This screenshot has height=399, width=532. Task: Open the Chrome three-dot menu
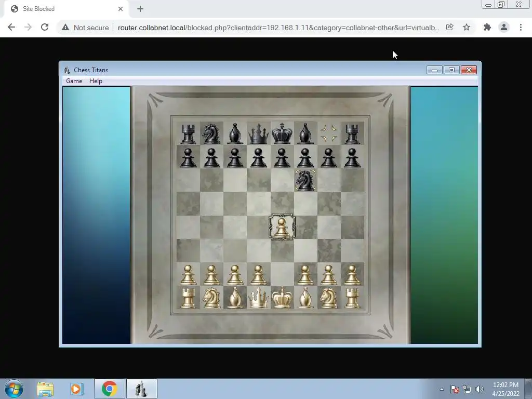[521, 27]
